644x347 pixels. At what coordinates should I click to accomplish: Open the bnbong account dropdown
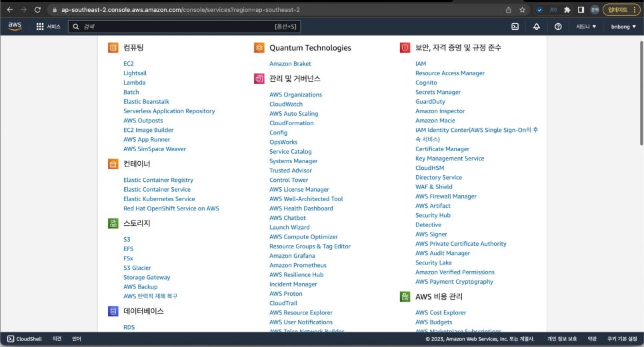click(x=623, y=27)
